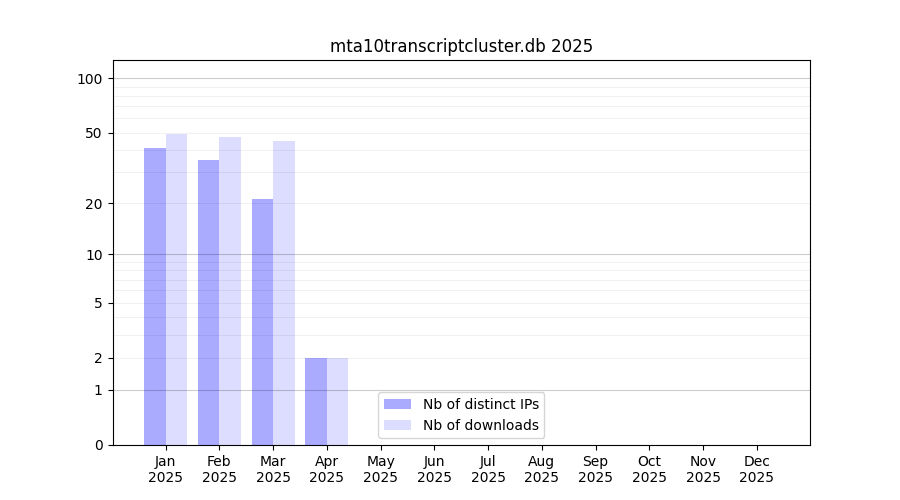Click the 'Nb of distinct IPs' legend swatch

click(397, 404)
